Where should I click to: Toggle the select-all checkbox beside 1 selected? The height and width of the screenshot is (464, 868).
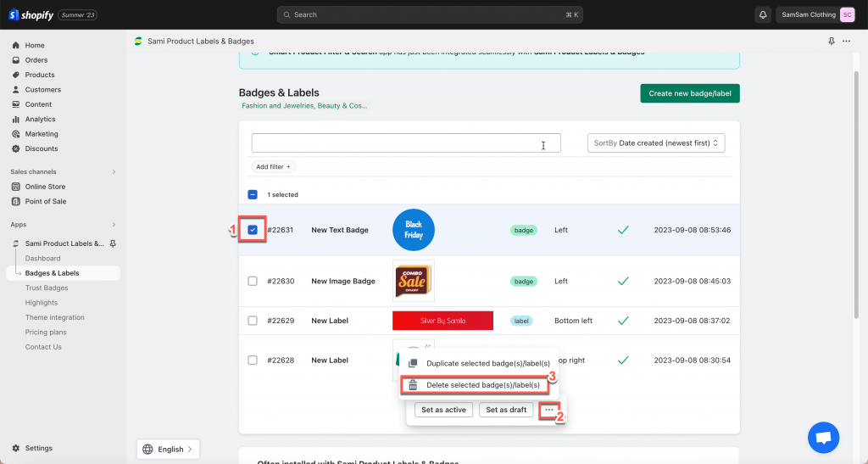[253, 194]
